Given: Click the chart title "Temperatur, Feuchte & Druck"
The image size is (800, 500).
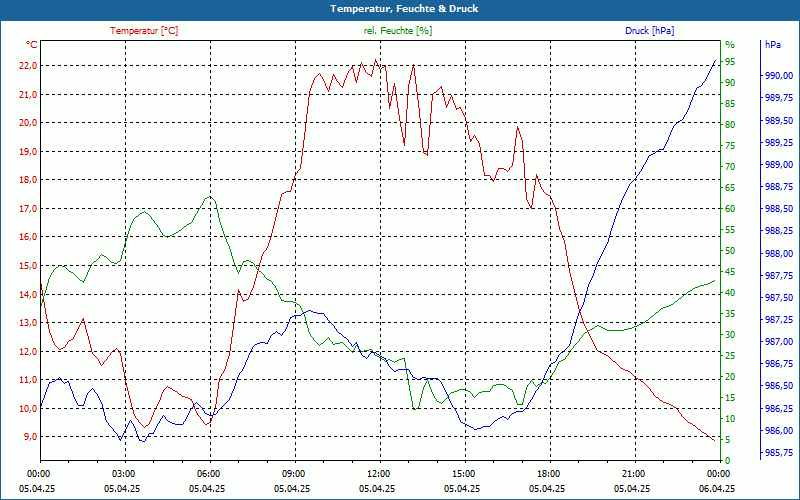Looking at the screenshot, I should point(400,8).
